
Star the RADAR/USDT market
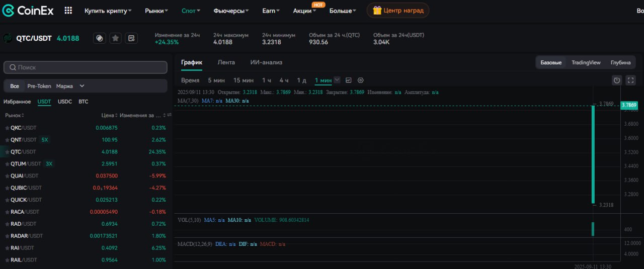click(7, 236)
